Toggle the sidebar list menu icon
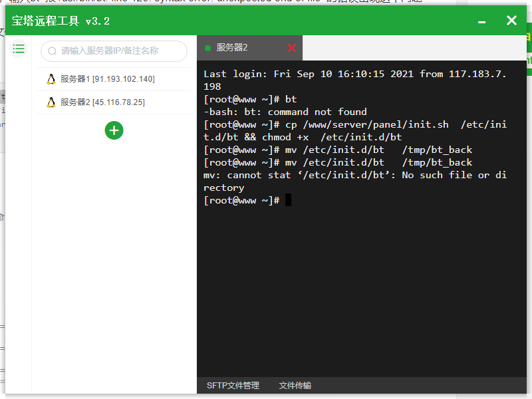This screenshot has height=399, width=532. pyautogui.click(x=19, y=49)
